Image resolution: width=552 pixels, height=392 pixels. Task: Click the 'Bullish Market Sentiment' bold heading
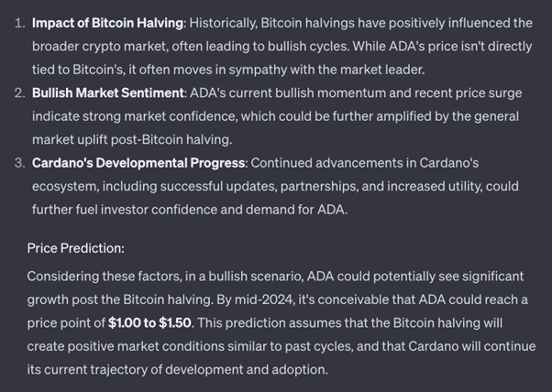pos(108,93)
